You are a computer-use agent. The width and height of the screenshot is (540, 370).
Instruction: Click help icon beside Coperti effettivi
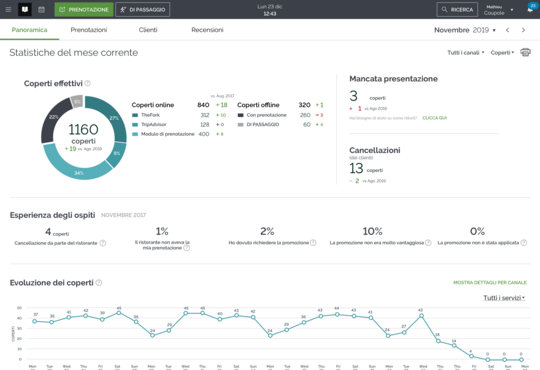(88, 83)
